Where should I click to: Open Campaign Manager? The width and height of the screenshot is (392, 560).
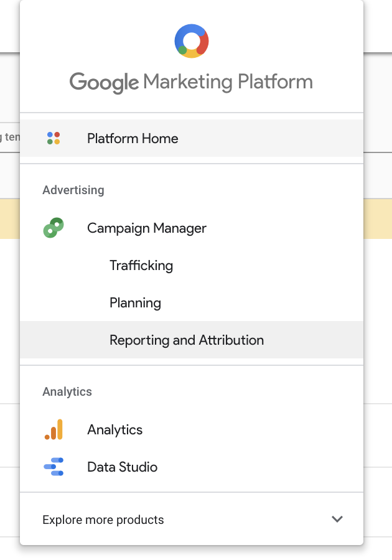coord(192,228)
